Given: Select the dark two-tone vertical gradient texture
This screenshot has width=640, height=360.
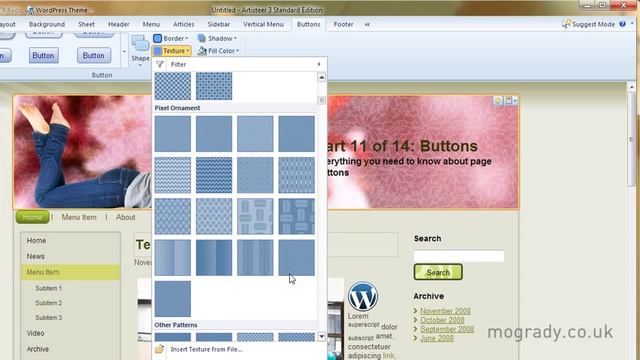Looking at the screenshot, I should tap(214, 258).
